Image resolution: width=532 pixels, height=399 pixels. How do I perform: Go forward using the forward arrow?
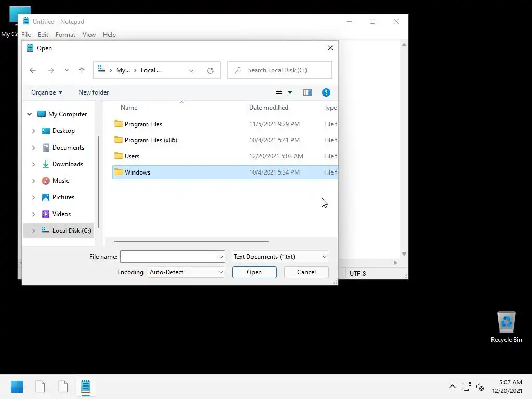[51, 70]
